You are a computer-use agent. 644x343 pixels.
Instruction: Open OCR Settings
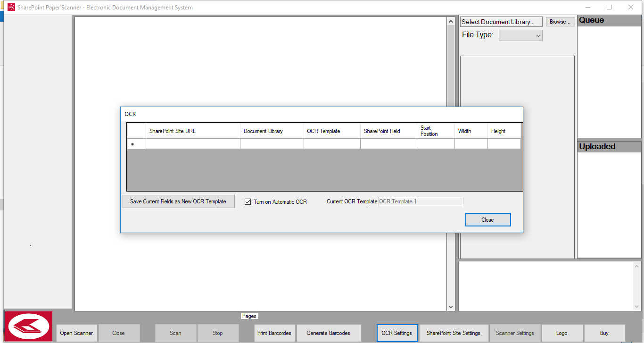pos(397,333)
